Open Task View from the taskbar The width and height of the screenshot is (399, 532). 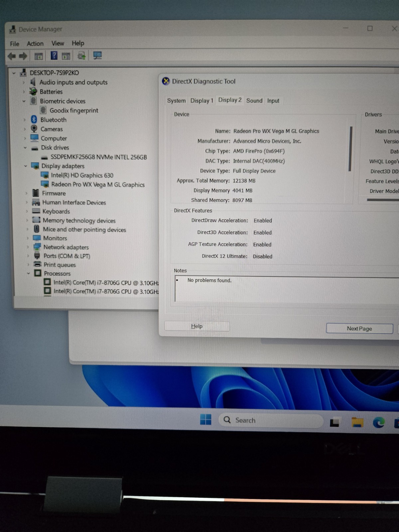pos(334,422)
